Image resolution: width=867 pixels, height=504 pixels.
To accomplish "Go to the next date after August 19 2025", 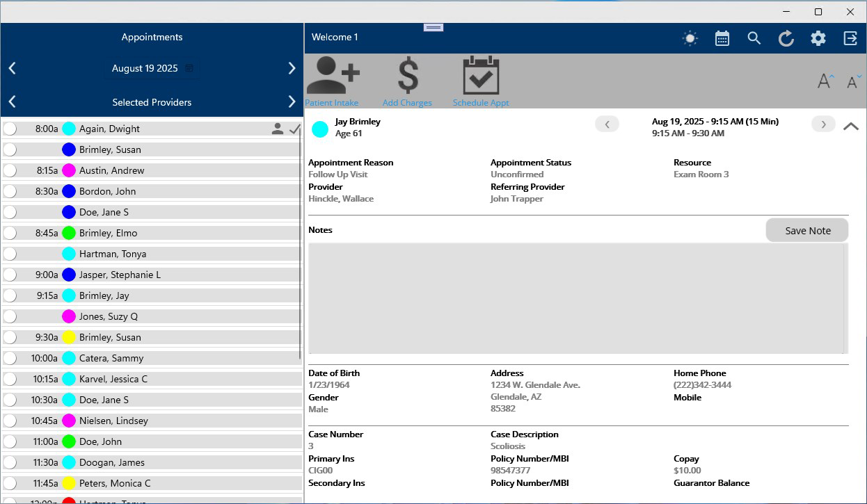I will [292, 68].
